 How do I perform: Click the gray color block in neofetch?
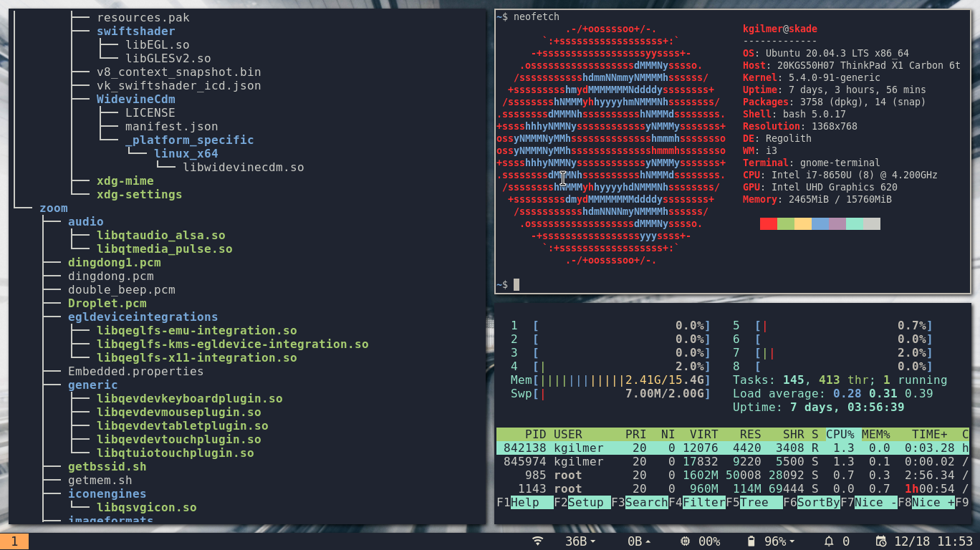872,224
